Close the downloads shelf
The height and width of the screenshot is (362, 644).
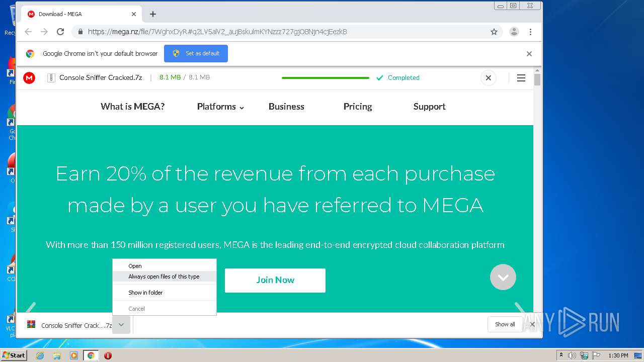click(x=532, y=324)
